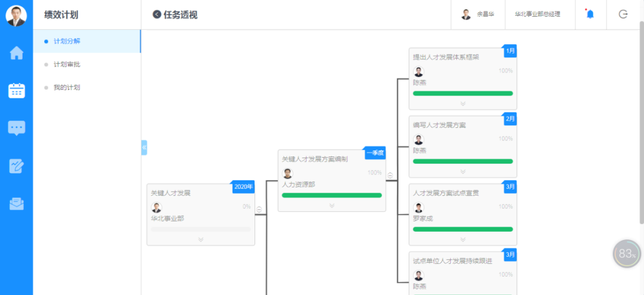Image resolution: width=644 pixels, height=295 pixels.
Task: Collapse children of 关键人才发展方案编制 node
Action: 390,176
